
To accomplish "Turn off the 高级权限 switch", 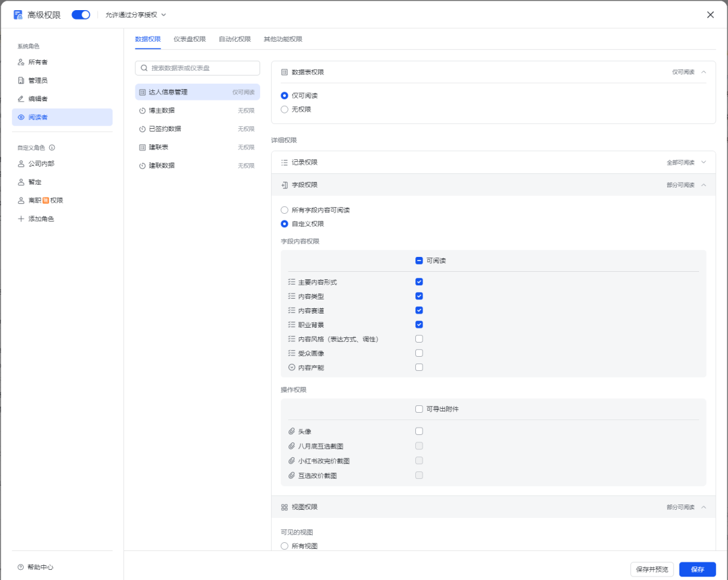I will (81, 15).
